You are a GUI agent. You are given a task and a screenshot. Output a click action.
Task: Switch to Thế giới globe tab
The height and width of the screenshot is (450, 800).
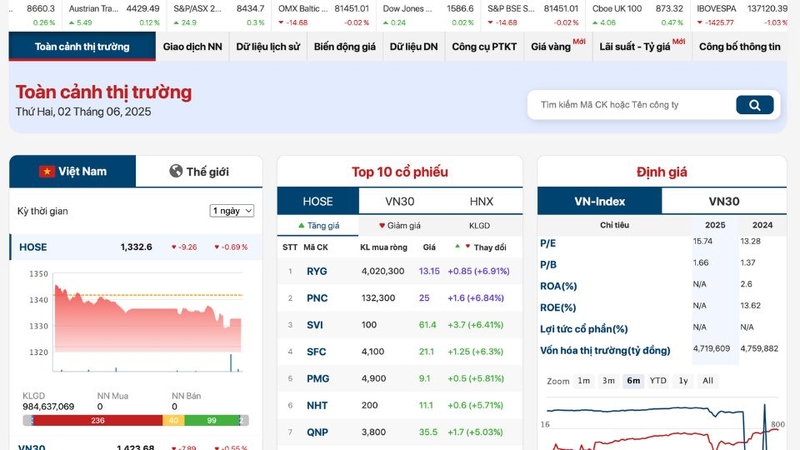pos(199,171)
